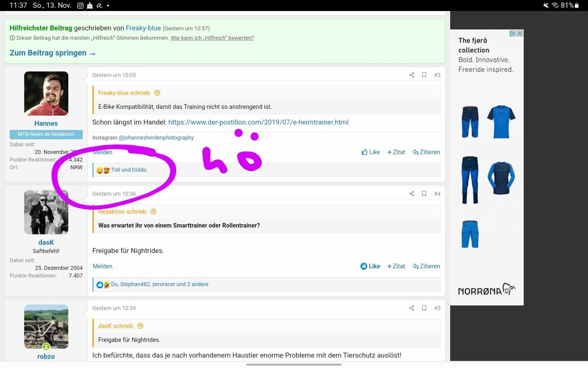Unlike dasK's Nightrides post
The height and width of the screenshot is (368, 588).
(370, 266)
